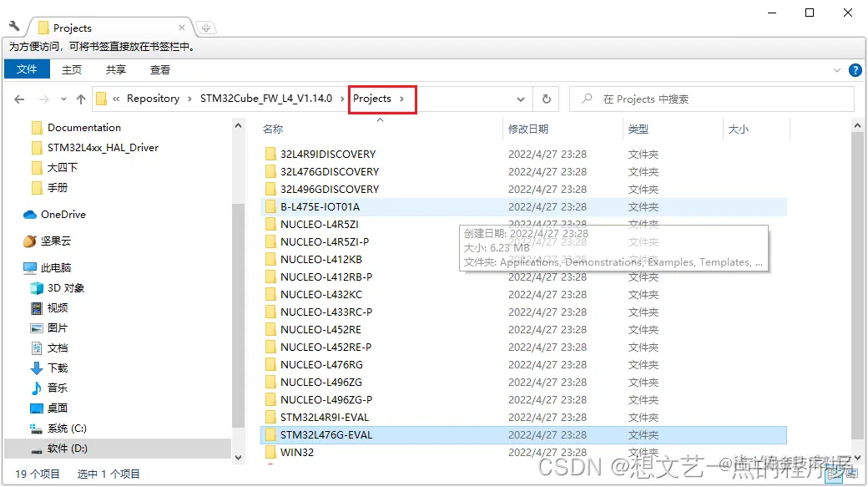
Task: Select folder B-L475E-IOT01A icon
Action: 270,206
